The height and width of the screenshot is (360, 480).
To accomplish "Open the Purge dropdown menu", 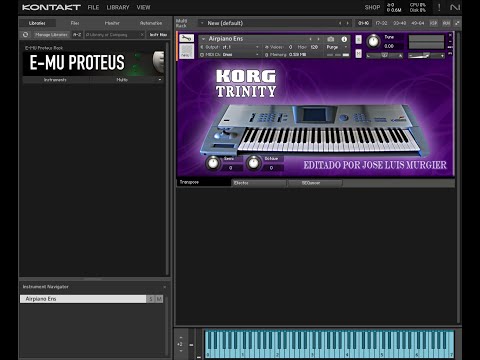I will pyautogui.click(x=337, y=47).
